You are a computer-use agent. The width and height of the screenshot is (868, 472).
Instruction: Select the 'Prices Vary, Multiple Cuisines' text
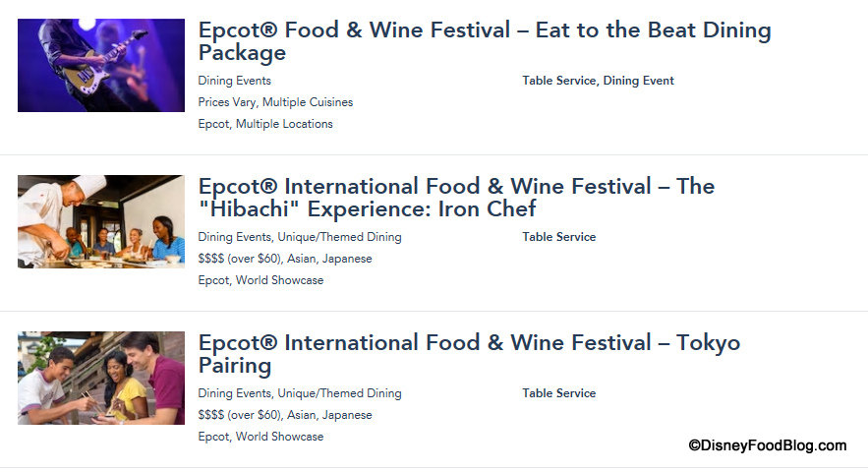[275, 102]
